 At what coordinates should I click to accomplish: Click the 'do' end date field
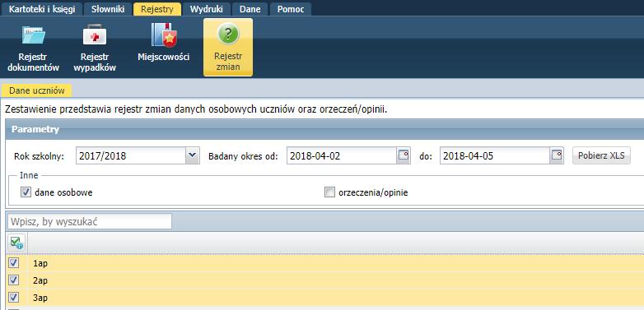tap(495, 155)
